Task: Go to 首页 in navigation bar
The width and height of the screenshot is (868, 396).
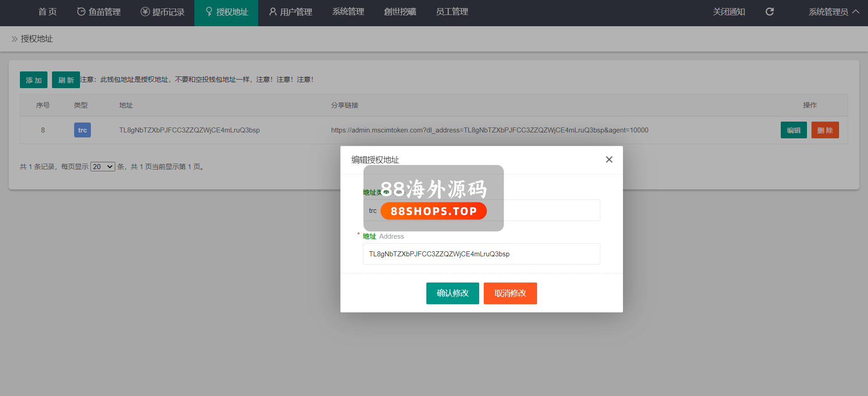Action: coord(47,12)
